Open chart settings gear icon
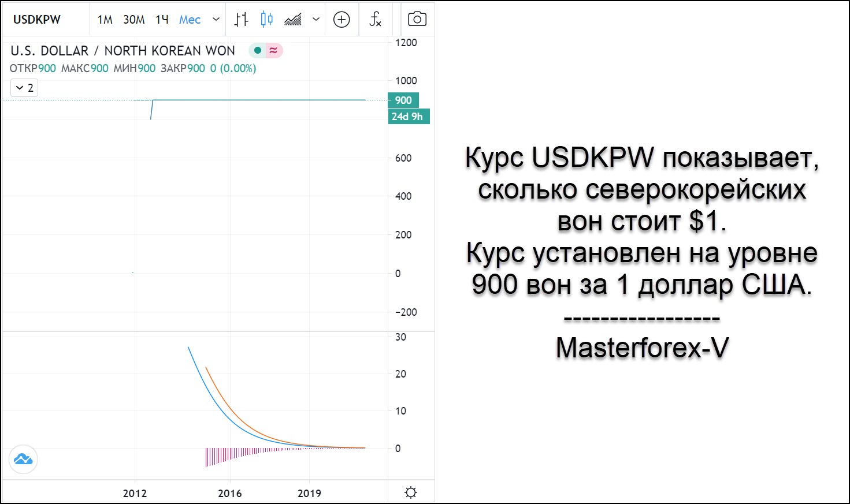Image resolution: width=850 pixels, height=504 pixels. (x=411, y=492)
